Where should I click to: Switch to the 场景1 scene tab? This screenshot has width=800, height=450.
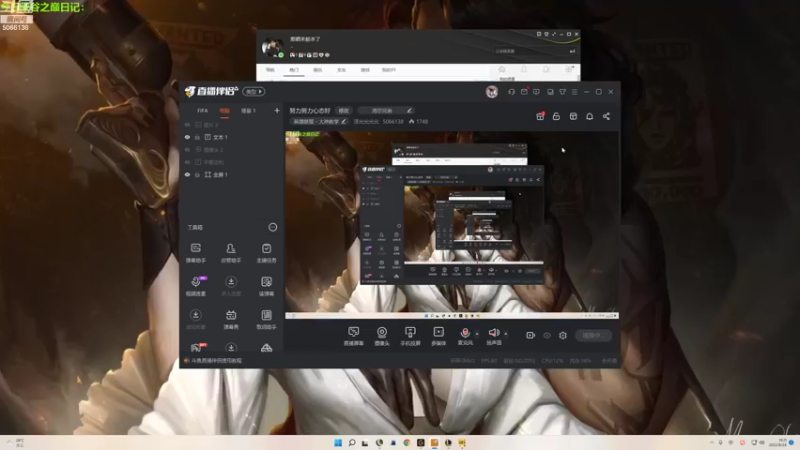click(x=248, y=111)
